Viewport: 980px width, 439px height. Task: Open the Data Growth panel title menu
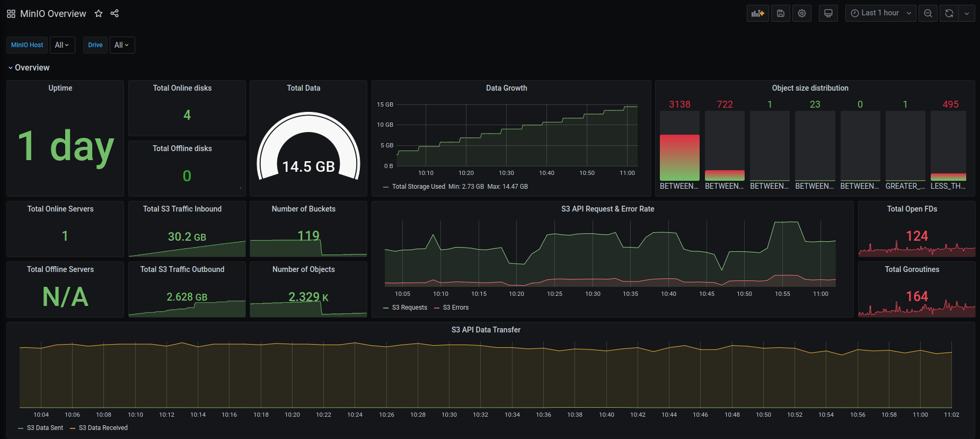point(506,88)
